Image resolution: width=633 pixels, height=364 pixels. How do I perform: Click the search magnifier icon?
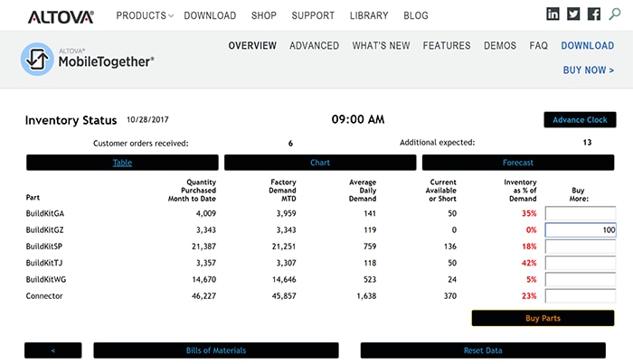click(x=616, y=14)
